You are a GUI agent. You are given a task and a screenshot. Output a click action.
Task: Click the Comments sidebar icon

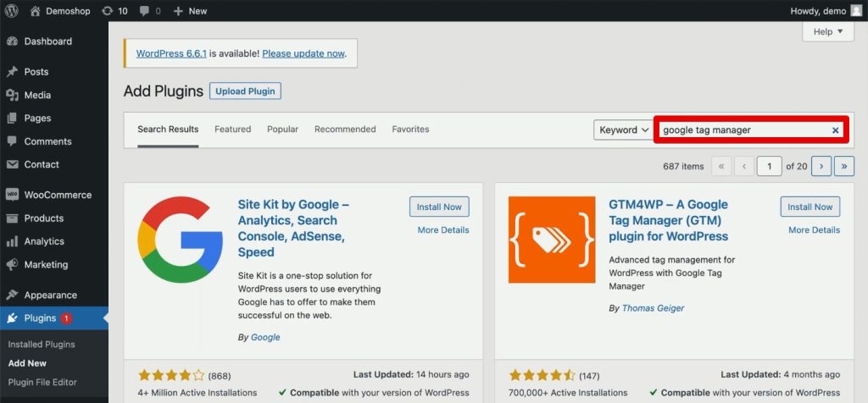pyautogui.click(x=12, y=141)
